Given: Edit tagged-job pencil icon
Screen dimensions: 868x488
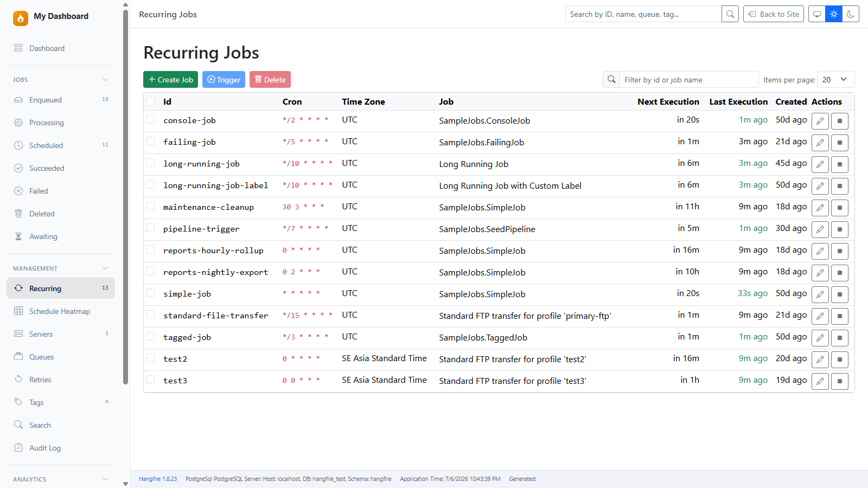Looking at the screenshot, I should point(820,338).
